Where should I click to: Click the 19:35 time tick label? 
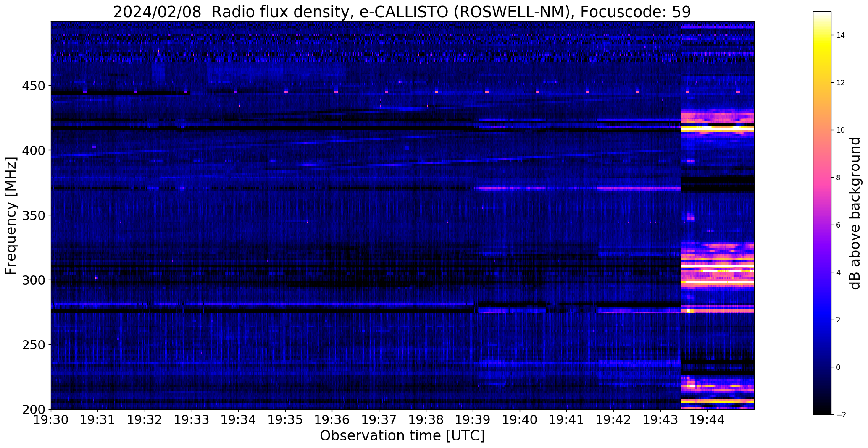click(x=286, y=419)
